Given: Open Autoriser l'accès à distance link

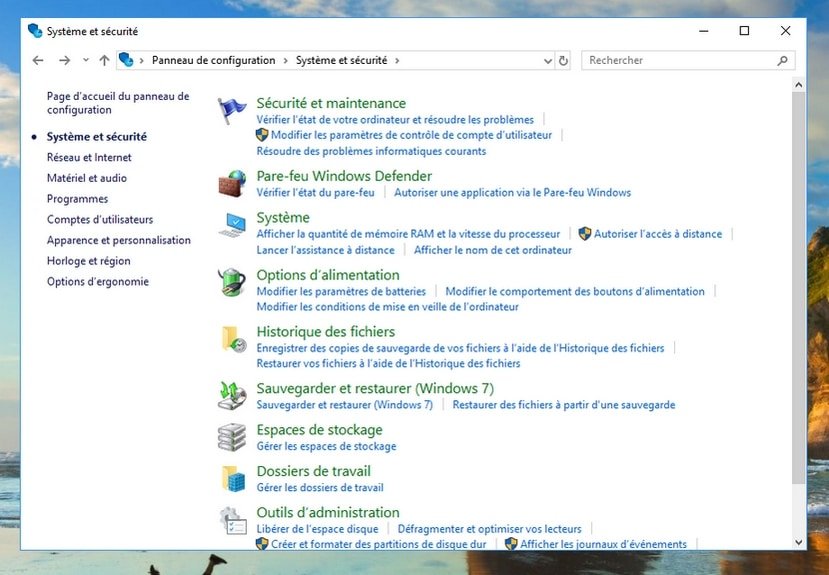Looking at the screenshot, I should click(658, 234).
